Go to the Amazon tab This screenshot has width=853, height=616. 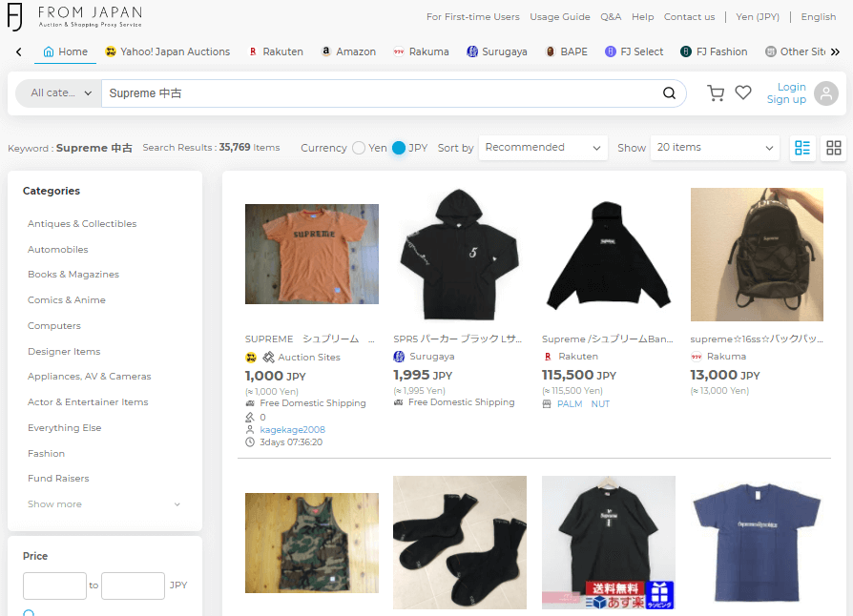348,51
